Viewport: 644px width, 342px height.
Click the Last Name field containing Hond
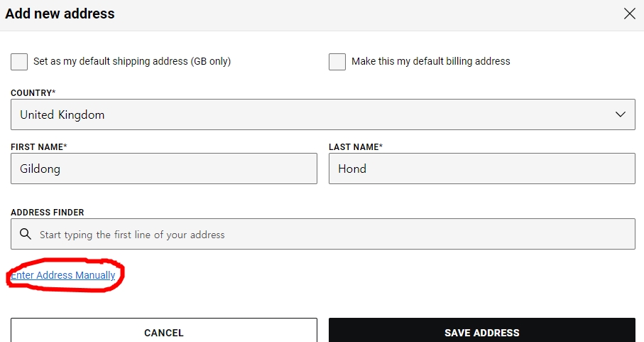coord(482,169)
